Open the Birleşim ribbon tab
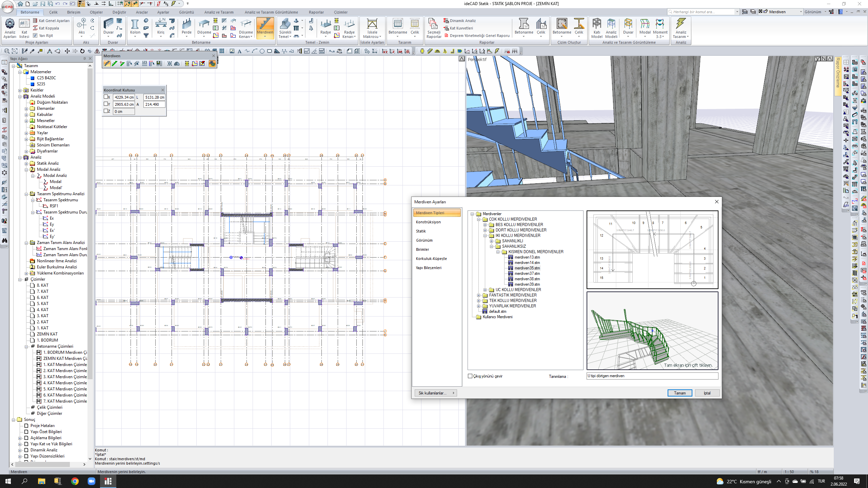 (x=74, y=12)
